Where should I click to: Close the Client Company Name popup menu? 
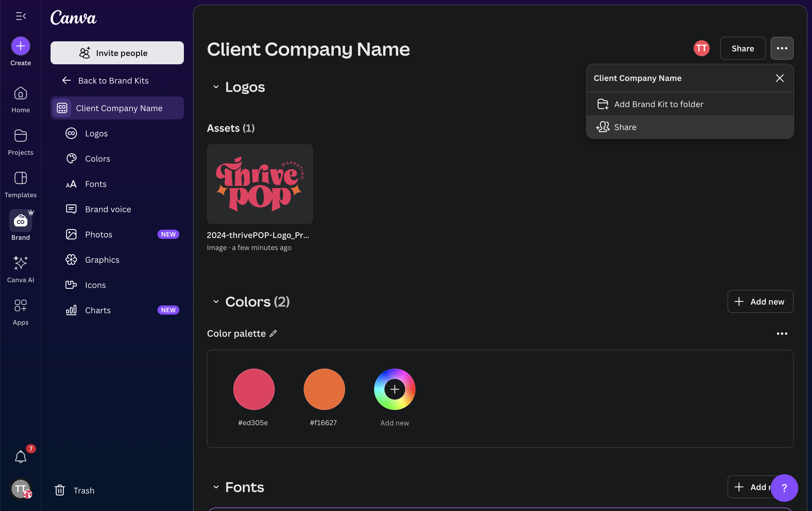[x=779, y=78]
